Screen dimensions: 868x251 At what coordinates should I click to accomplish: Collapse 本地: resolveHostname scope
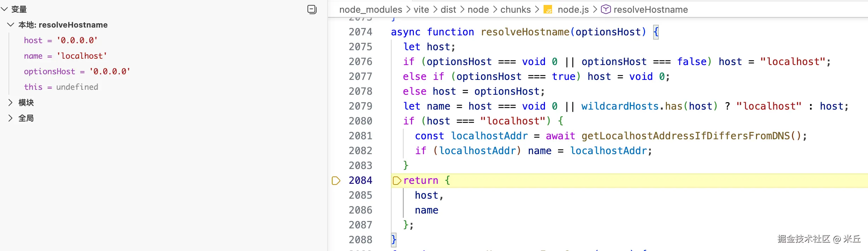click(x=11, y=25)
